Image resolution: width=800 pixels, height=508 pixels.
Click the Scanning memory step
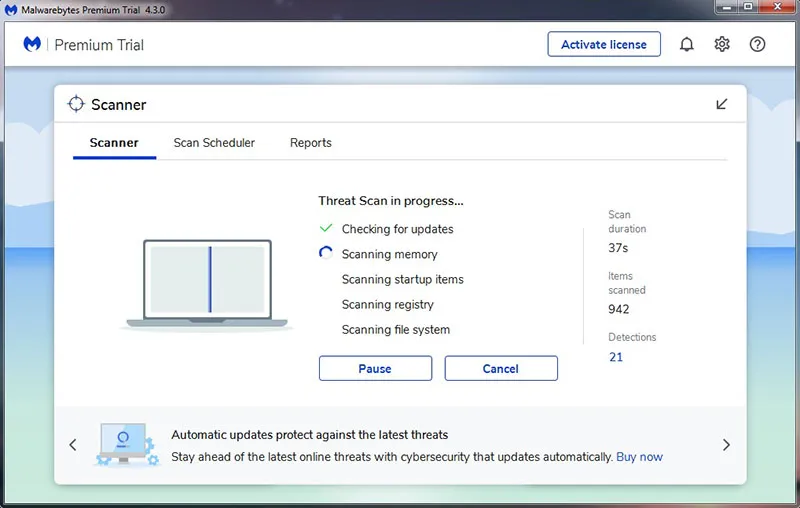tap(389, 254)
